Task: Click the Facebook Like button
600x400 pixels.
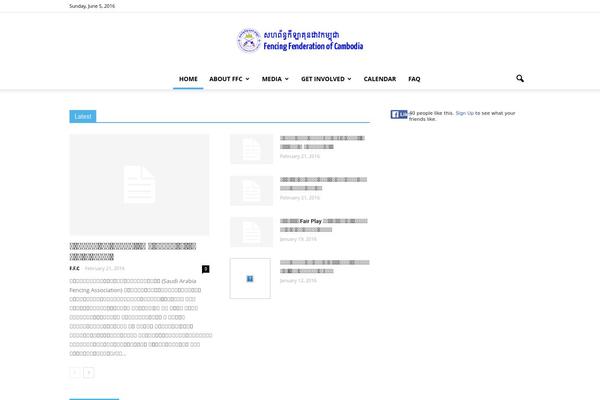Action: coord(399,114)
